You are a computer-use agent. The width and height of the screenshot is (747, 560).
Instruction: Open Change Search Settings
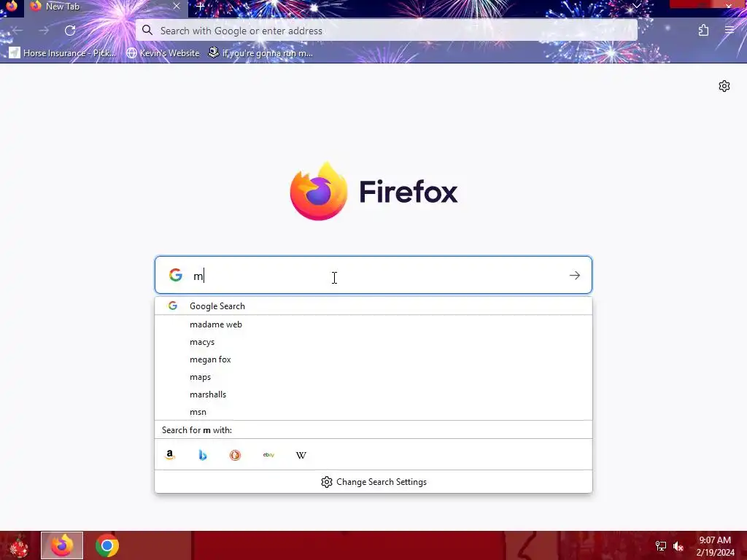373,482
